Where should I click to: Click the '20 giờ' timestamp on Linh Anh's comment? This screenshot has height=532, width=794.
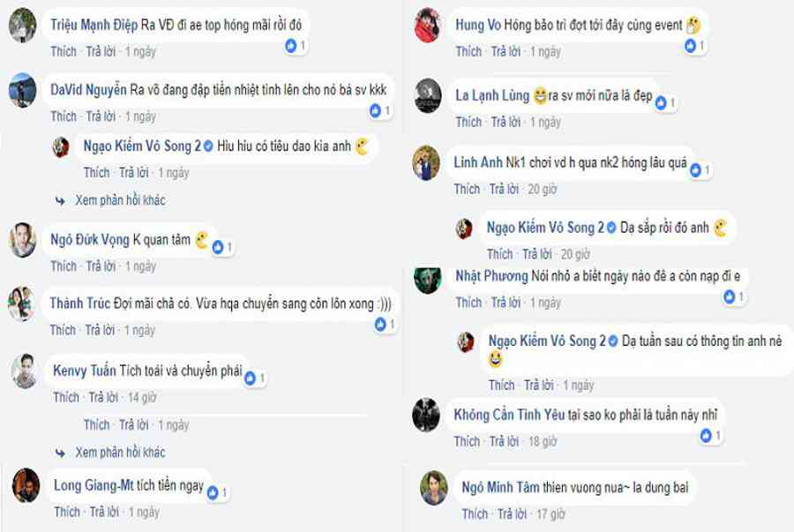click(x=543, y=190)
